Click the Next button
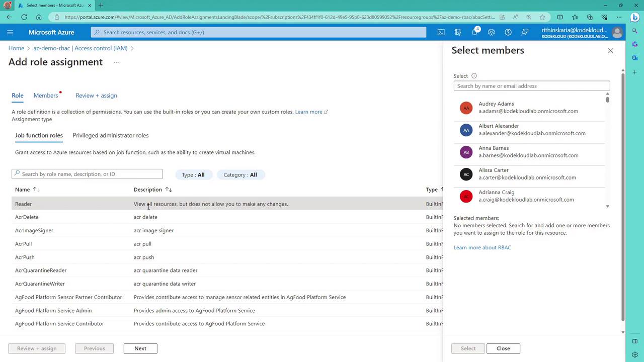 [140, 348]
